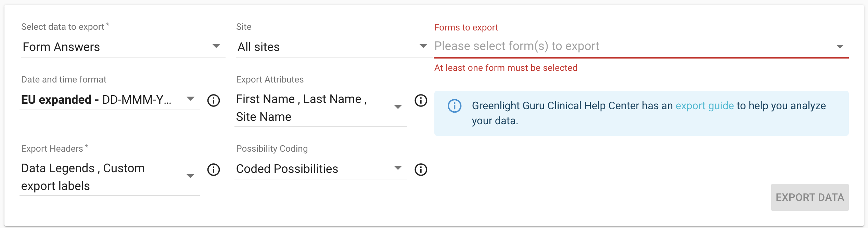868x228 pixels.
Task: Select the 'All sites' field value
Action: [259, 47]
